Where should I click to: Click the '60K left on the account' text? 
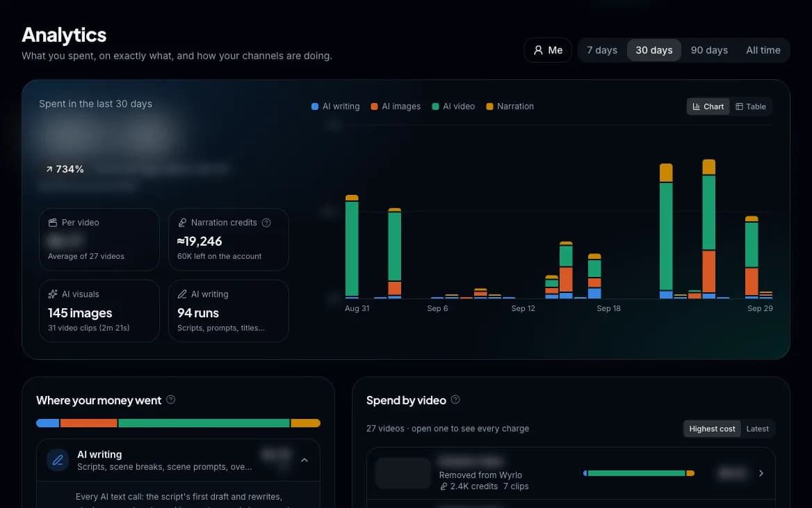(x=219, y=256)
